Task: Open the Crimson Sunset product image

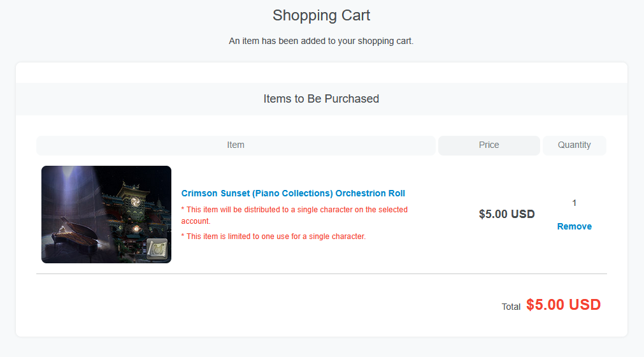Action: point(106,214)
